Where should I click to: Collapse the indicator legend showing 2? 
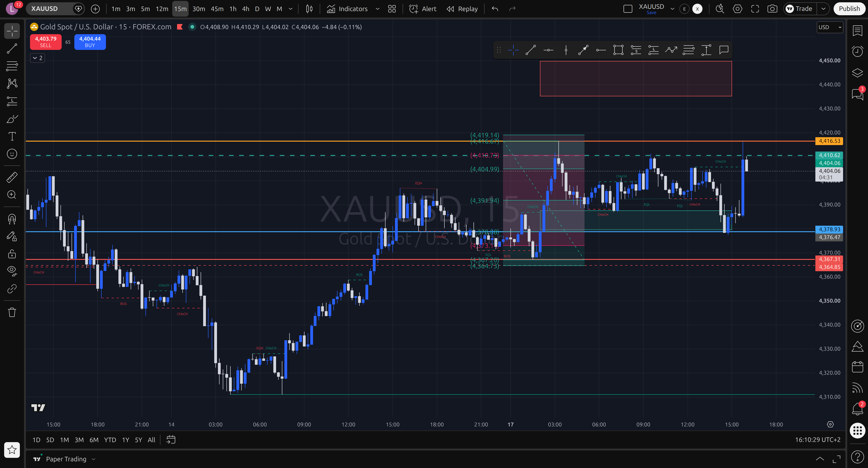coord(37,58)
